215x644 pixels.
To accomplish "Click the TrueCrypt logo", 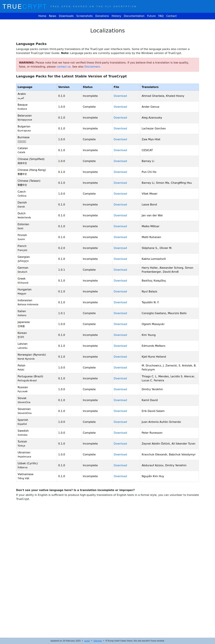I will pyautogui.click(x=24, y=7).
